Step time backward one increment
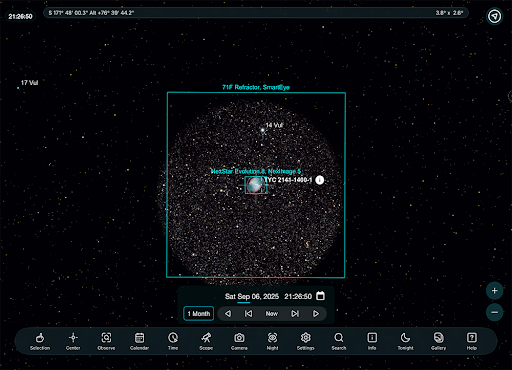This screenshot has height=370, width=512. [x=228, y=314]
